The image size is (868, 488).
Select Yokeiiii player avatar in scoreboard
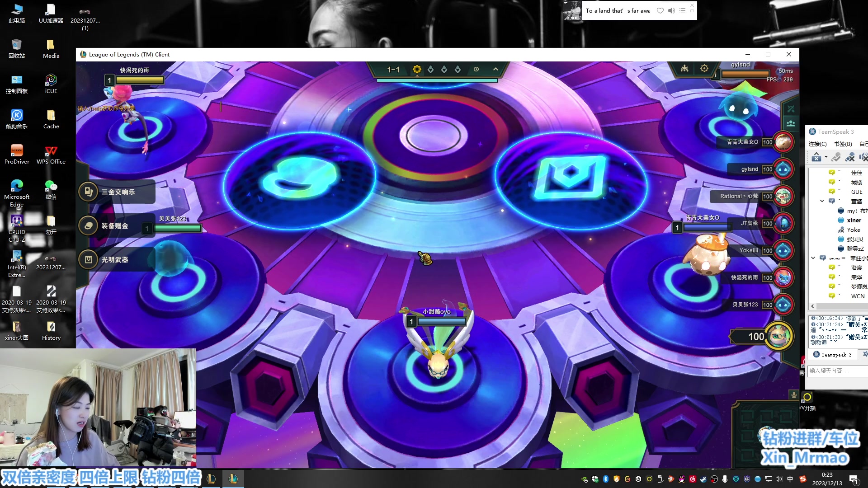click(x=783, y=250)
